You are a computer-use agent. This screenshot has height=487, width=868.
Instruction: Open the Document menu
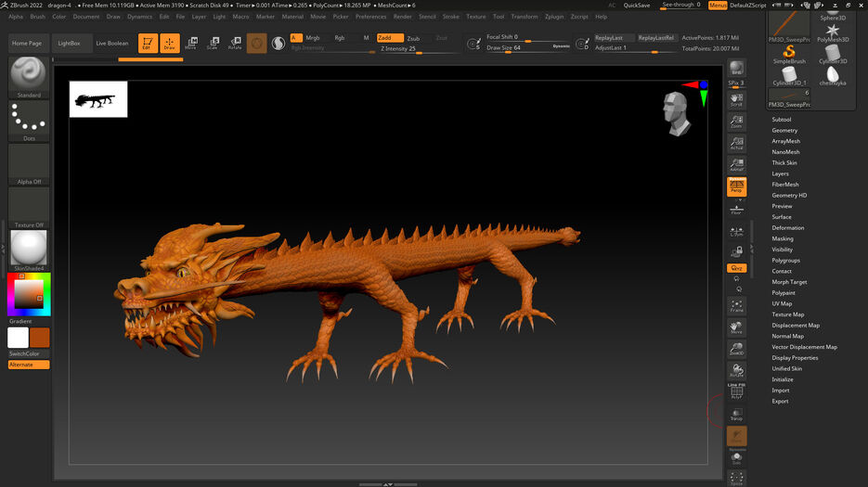click(x=86, y=17)
